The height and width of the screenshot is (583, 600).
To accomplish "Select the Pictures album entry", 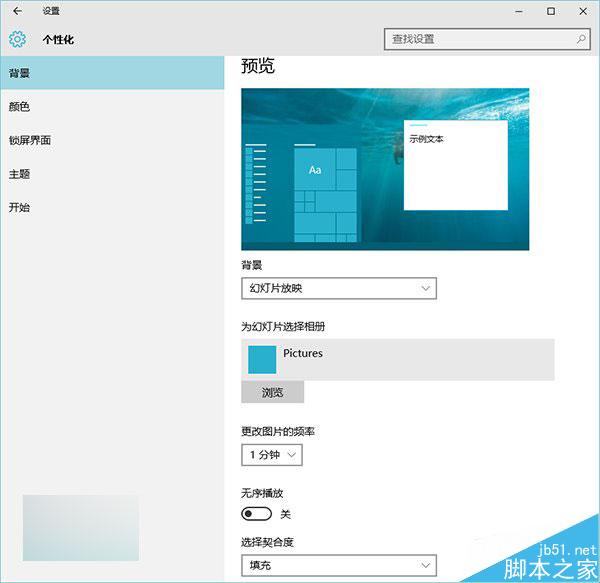I will click(398, 359).
